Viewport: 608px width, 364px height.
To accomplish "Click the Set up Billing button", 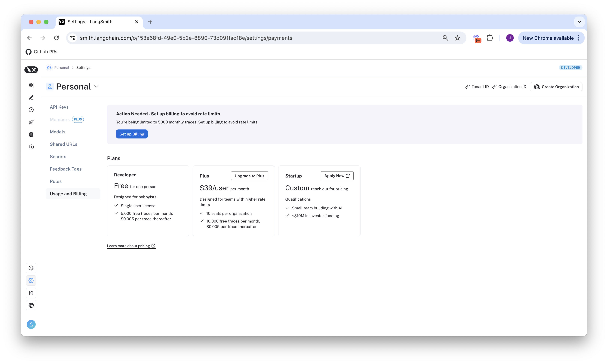I will click(132, 134).
